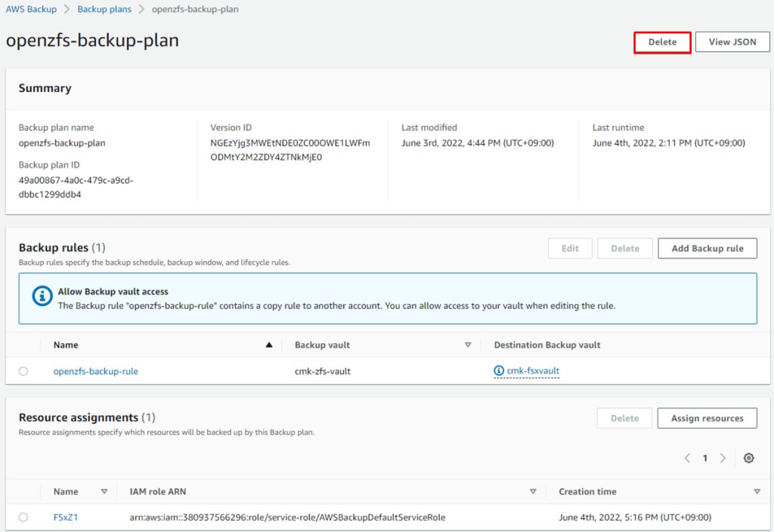Click Delete in Backup rules section
Image resolution: width=774 pixels, height=532 pixels.
625,248
